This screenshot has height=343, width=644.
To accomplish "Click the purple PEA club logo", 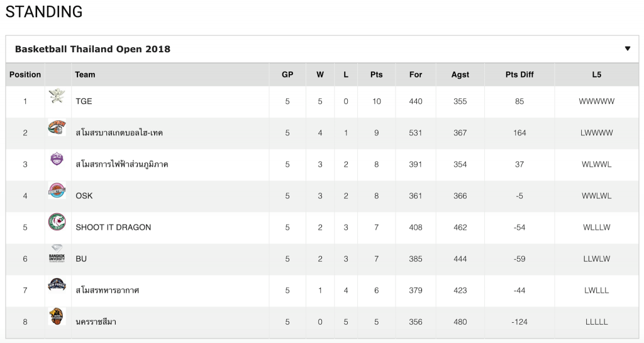I will click(x=57, y=159).
